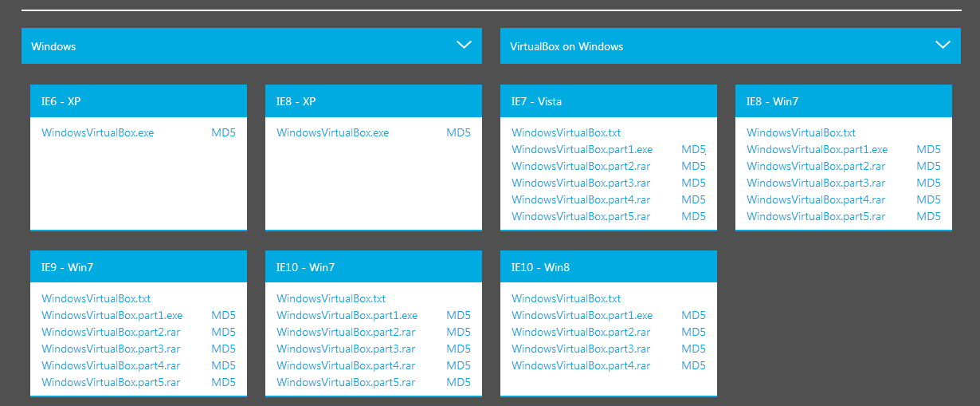The image size is (980, 406).
Task: Open MD5 link in IE6 - XP card
Action: click(x=223, y=132)
